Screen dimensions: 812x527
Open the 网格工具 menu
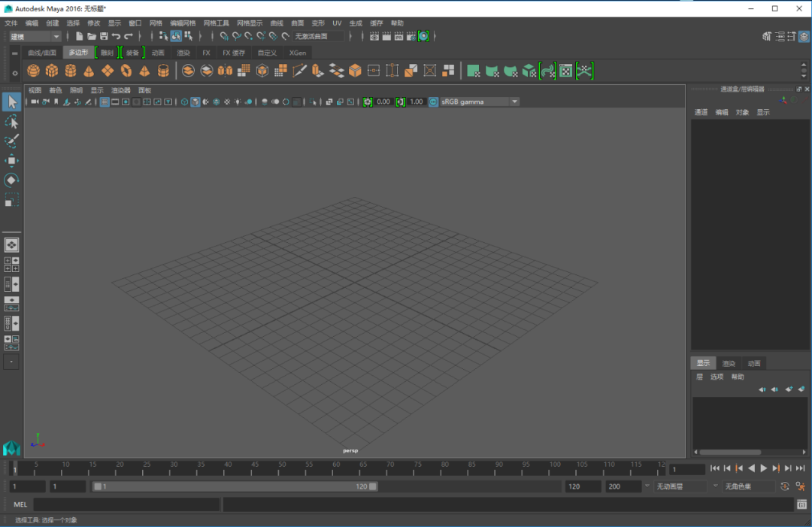(216, 23)
